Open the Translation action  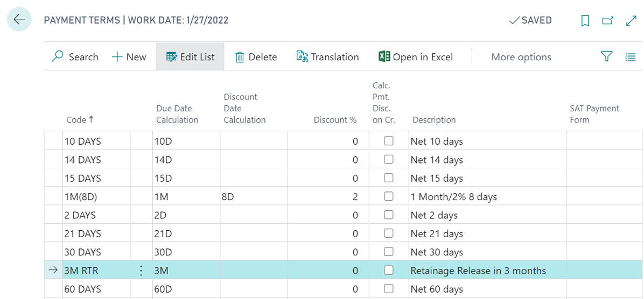(x=327, y=57)
